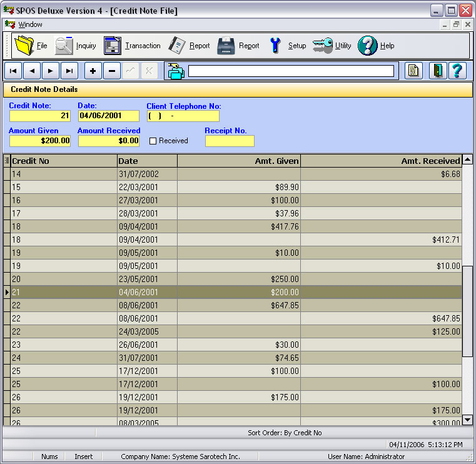The image size is (476, 464).
Task: Click the Inquiry menu label
Action: (86, 46)
